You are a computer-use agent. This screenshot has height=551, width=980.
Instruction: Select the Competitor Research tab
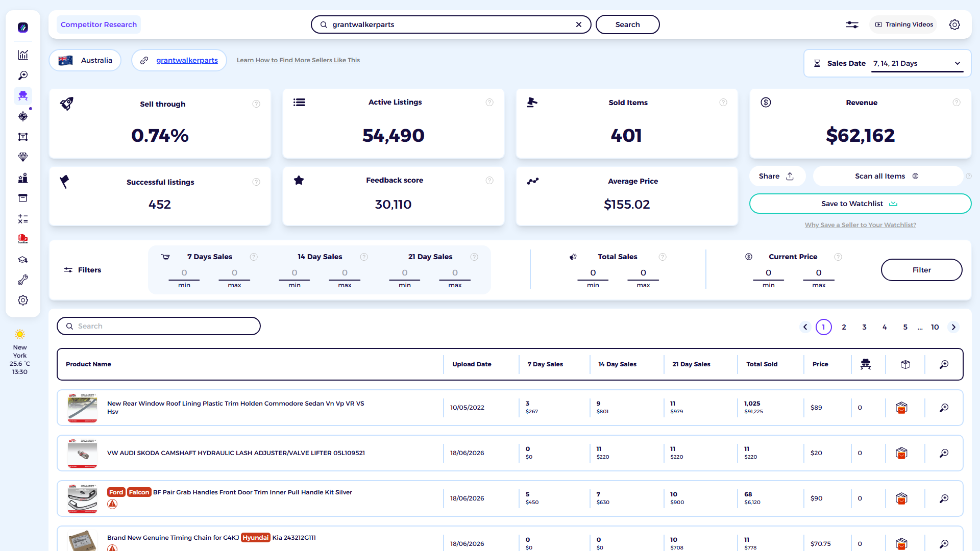[x=99, y=24]
